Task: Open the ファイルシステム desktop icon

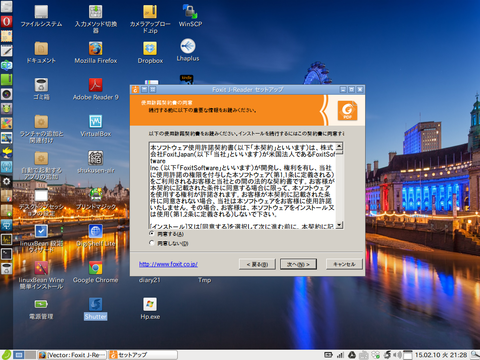Action: tap(41, 15)
